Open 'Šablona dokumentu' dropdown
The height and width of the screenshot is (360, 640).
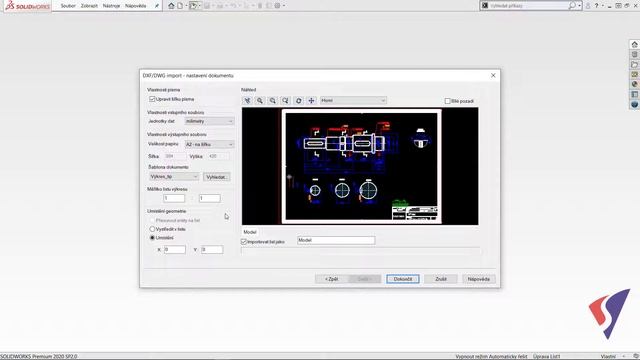174,177
